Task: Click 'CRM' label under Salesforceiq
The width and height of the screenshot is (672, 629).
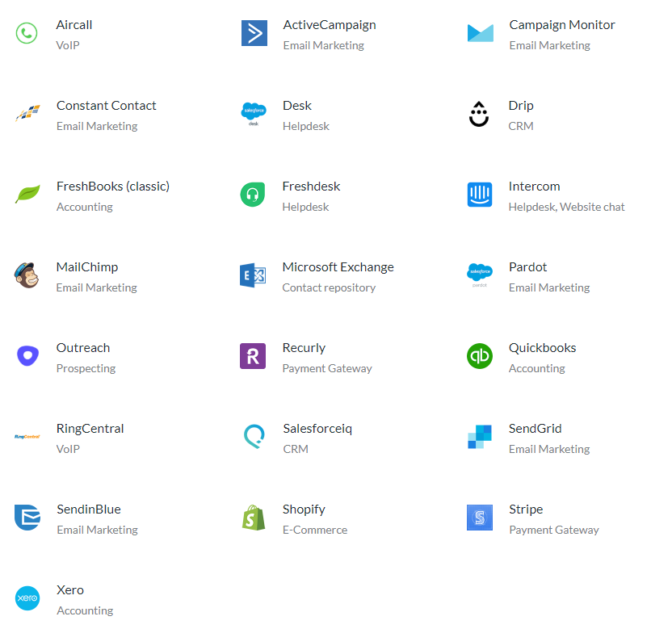Action: (x=296, y=449)
